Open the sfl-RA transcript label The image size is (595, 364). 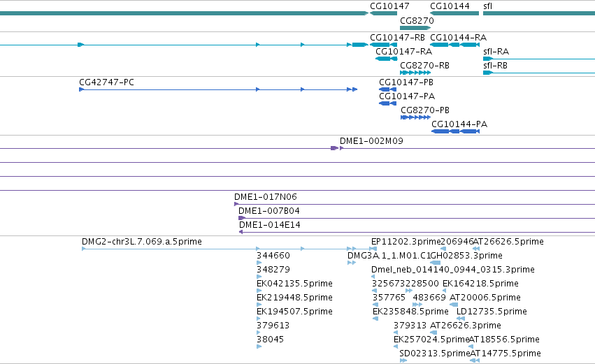tap(496, 51)
